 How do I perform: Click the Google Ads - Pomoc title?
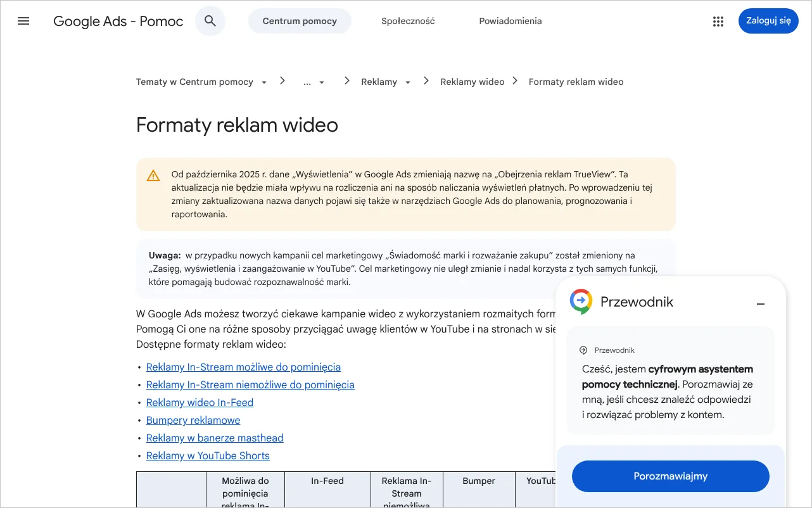coord(118,21)
